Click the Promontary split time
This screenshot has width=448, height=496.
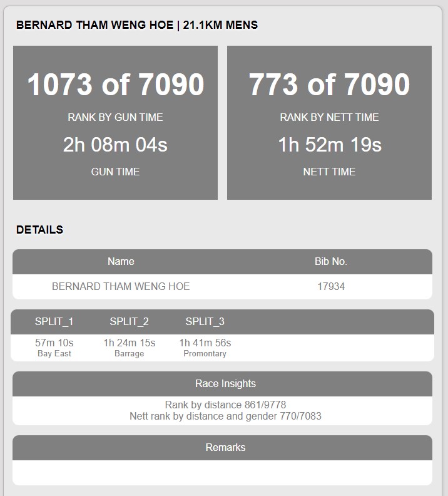tap(205, 343)
